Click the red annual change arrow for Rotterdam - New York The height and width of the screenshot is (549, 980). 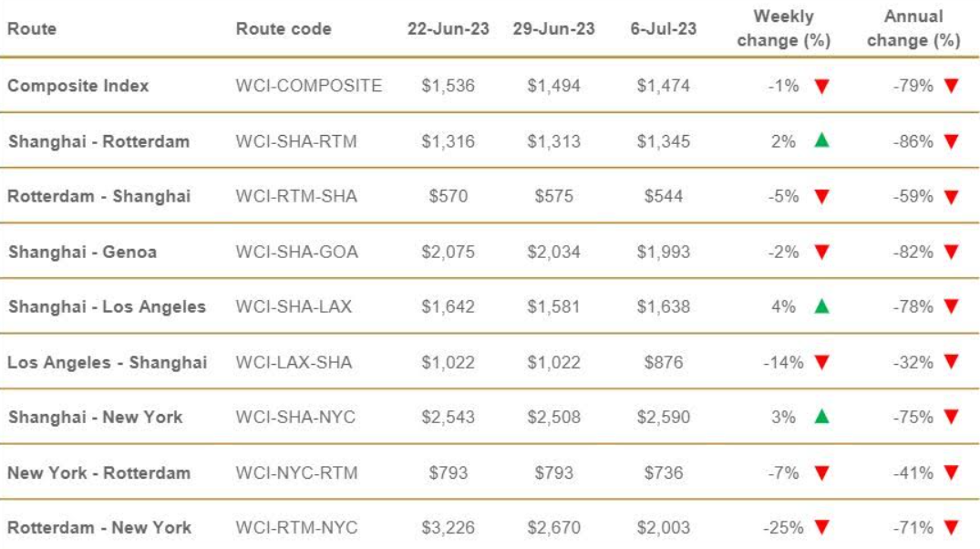951,528
